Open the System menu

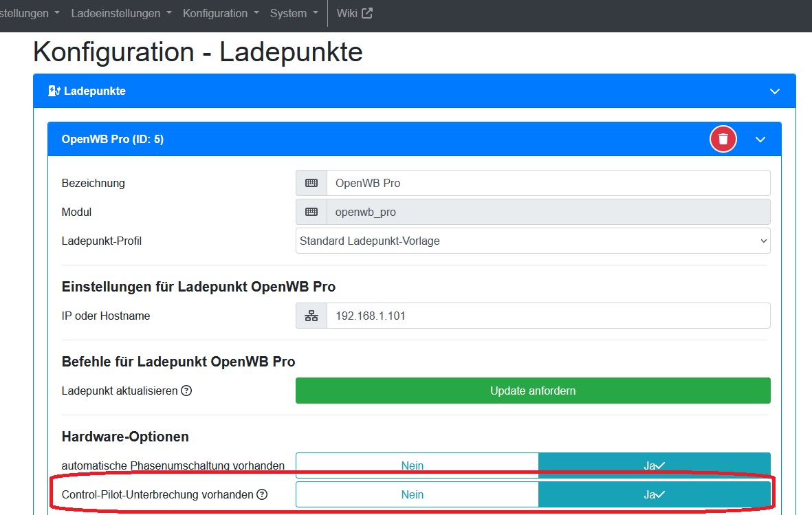point(294,14)
